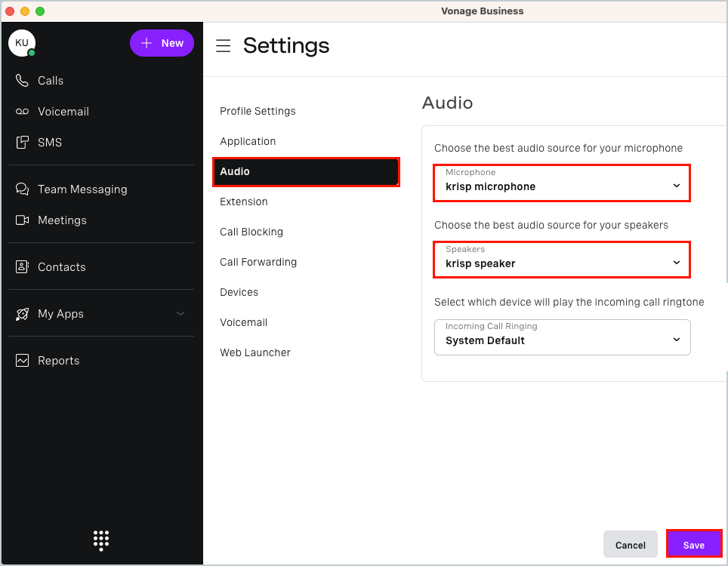Click 'Choose the best audio source for your microphone'
The image size is (728, 566).
(558, 149)
